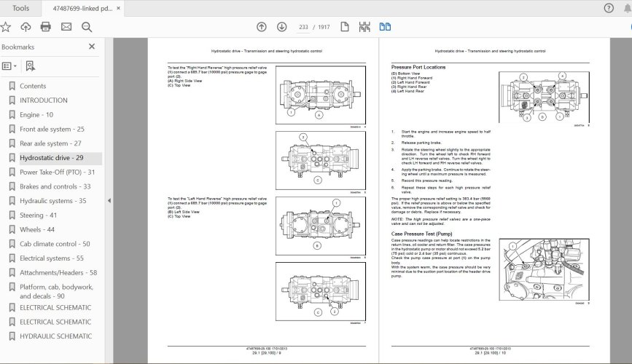Open the HYDRAULIC SCHEMATIC bookmark
The height and width of the screenshot is (364, 632).
55,336
